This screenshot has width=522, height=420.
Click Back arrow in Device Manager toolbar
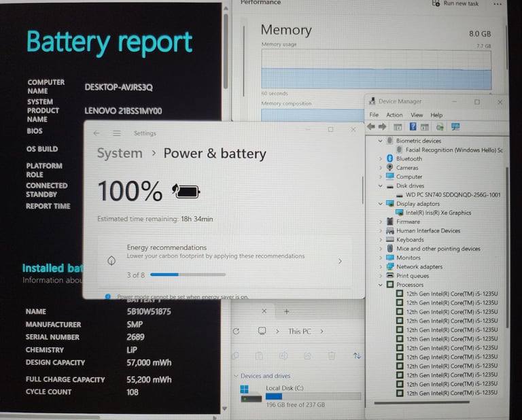(371, 126)
